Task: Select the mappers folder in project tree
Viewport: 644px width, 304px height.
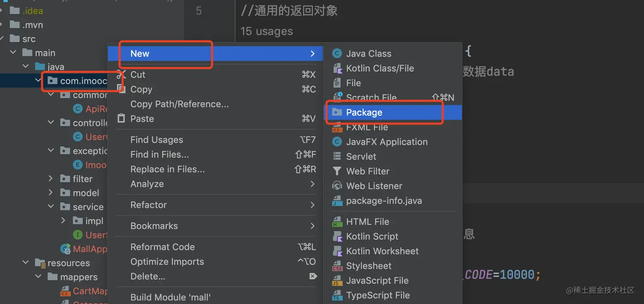Action: click(79, 277)
